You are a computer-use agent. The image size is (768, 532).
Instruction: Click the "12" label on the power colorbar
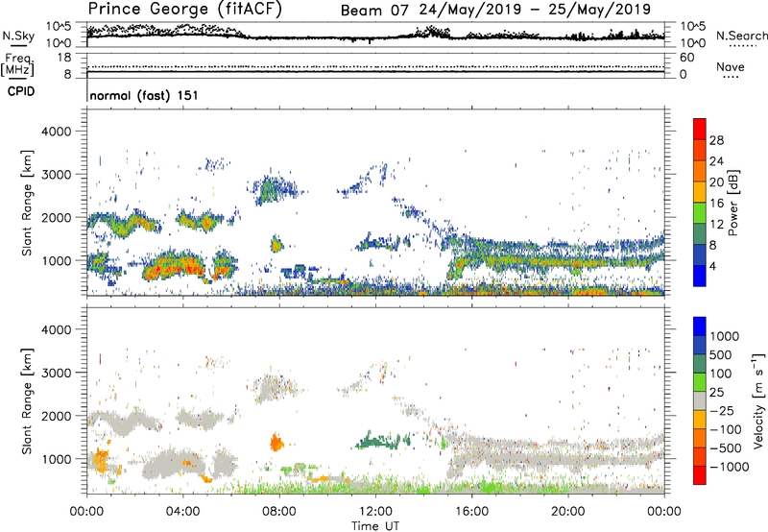(x=716, y=225)
